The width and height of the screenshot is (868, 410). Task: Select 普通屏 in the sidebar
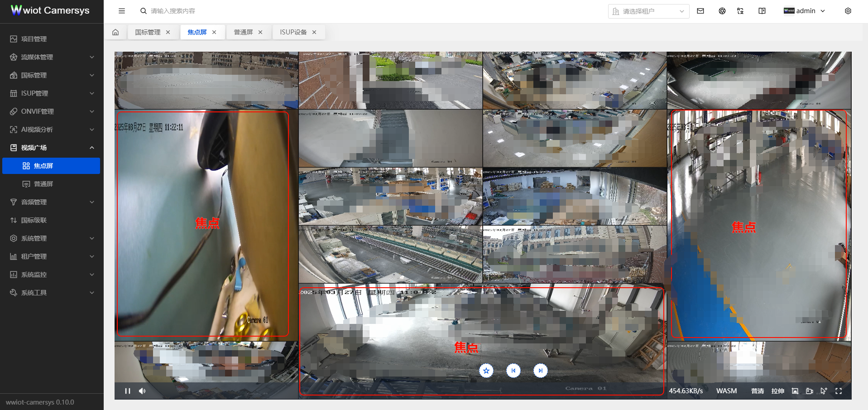(43, 184)
